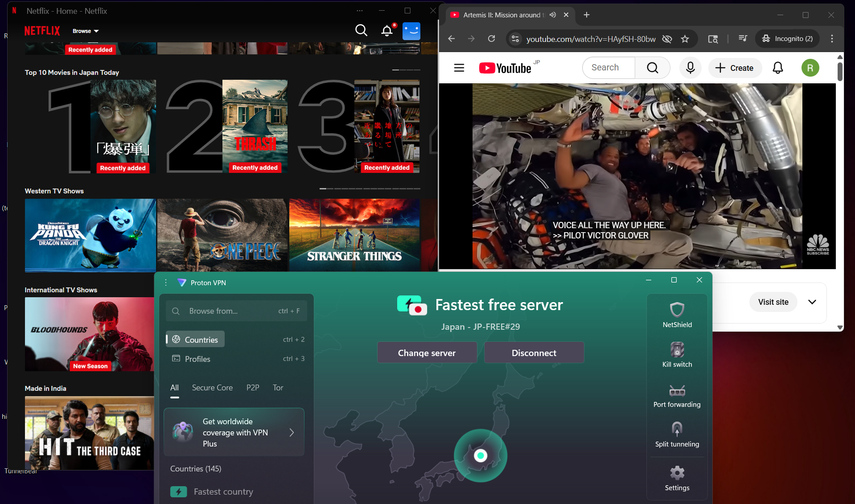Click the Netflix logo
Image resolution: width=855 pixels, height=504 pixels.
point(42,31)
